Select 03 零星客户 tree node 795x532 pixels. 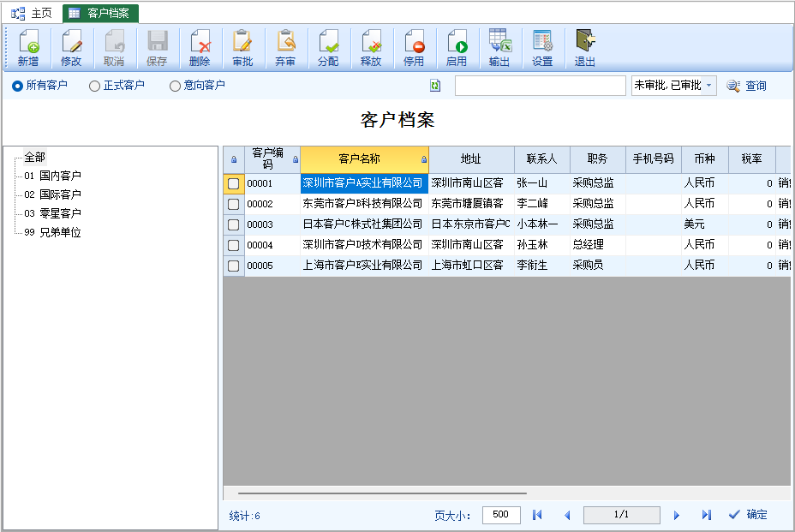pos(52,213)
